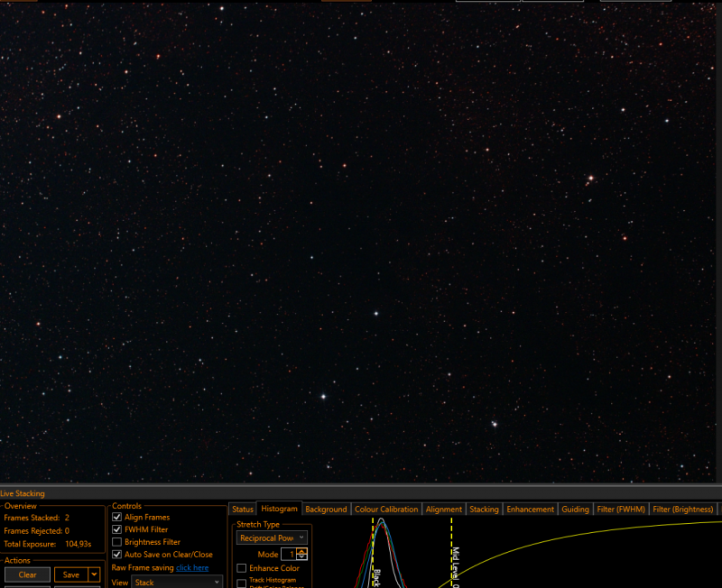This screenshot has width=722, height=588.
Task: Expand the Save button dropdown arrow
Action: coord(95,574)
